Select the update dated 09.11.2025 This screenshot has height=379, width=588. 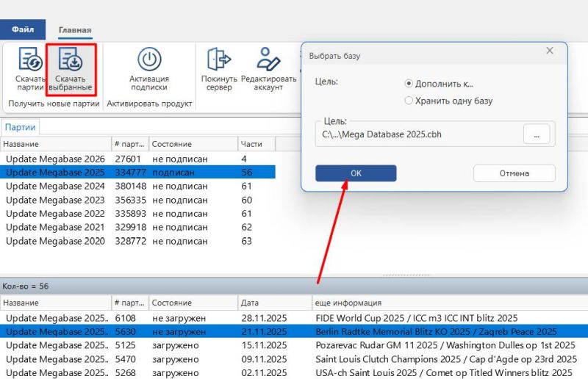pyautogui.click(x=294, y=359)
